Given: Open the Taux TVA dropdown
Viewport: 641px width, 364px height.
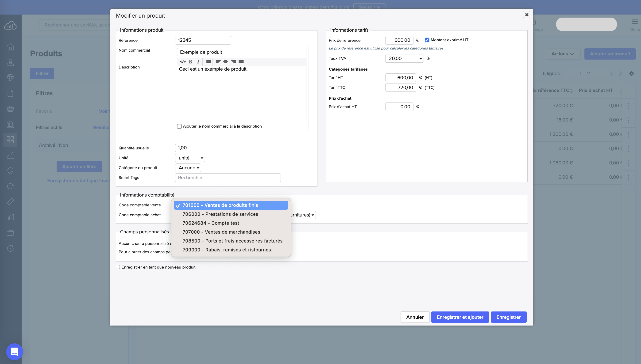Looking at the screenshot, I should [x=404, y=58].
